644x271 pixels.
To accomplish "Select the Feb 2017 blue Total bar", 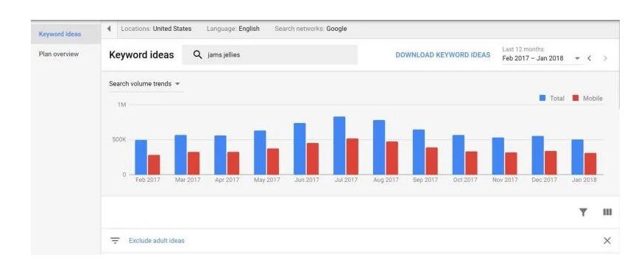I will [141, 157].
